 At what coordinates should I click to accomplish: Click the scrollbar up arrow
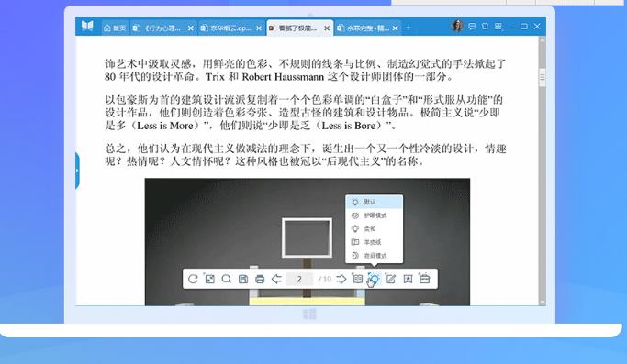[x=543, y=40]
